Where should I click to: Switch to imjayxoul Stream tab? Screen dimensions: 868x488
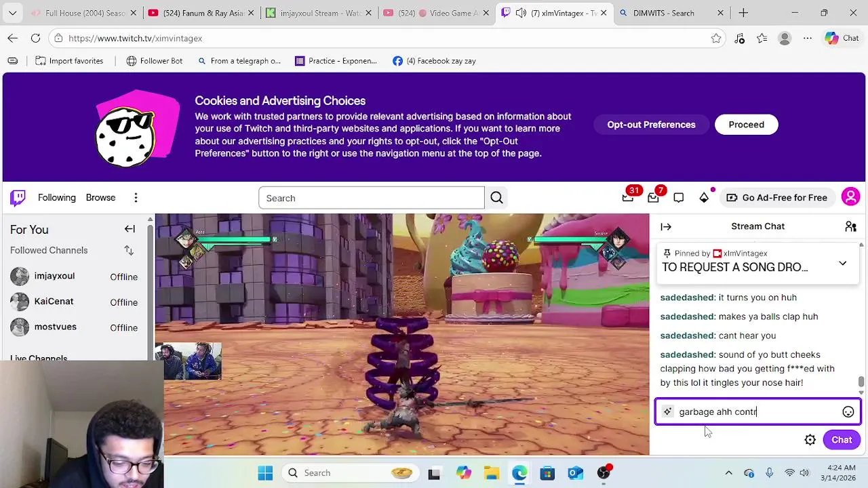[317, 13]
